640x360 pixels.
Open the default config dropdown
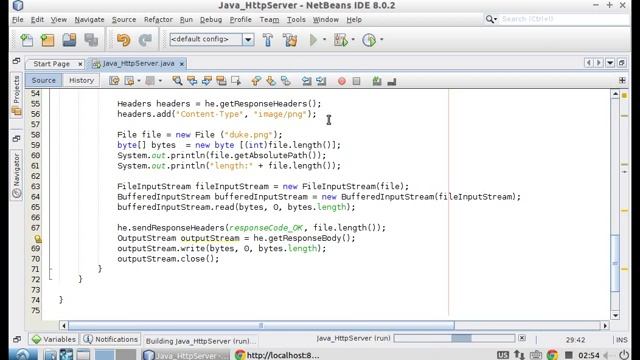(x=248, y=40)
